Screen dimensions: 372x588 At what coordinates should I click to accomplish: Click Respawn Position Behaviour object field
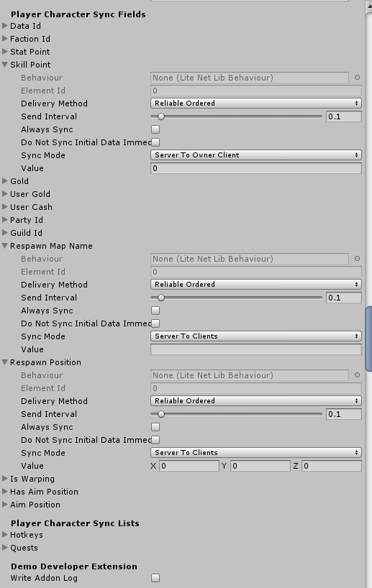(250, 375)
